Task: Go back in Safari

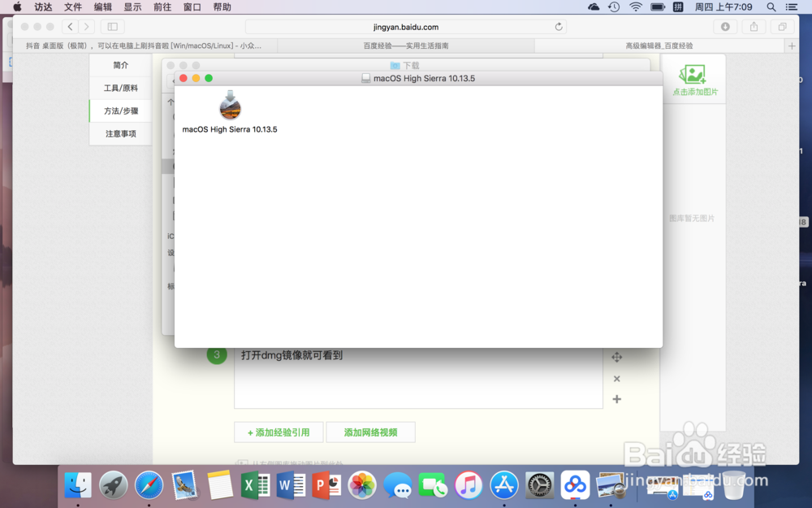Action: (x=70, y=27)
